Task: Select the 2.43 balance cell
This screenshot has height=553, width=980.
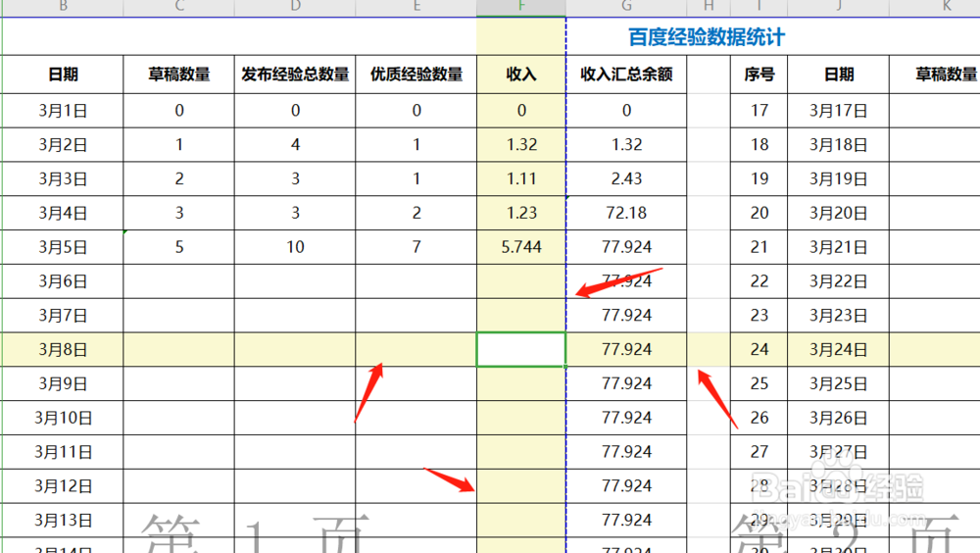Action: click(626, 178)
